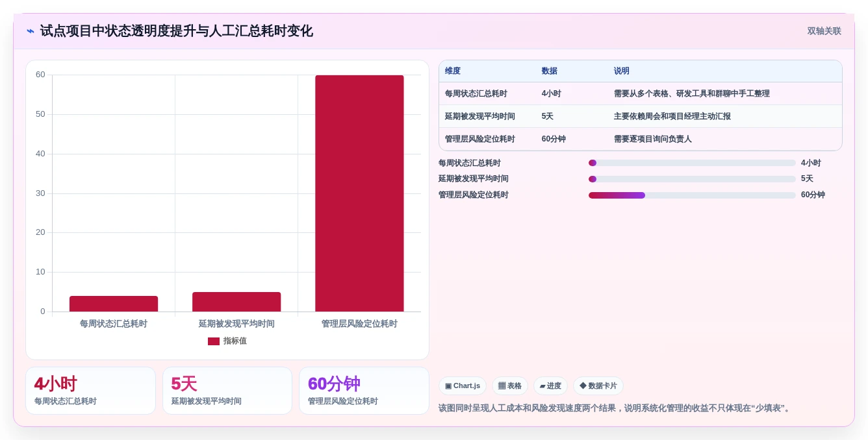Screen dimensions: 868x440
Task: Click 主要依赖周会和项目经理主动汇报 cell
Action: click(672, 117)
